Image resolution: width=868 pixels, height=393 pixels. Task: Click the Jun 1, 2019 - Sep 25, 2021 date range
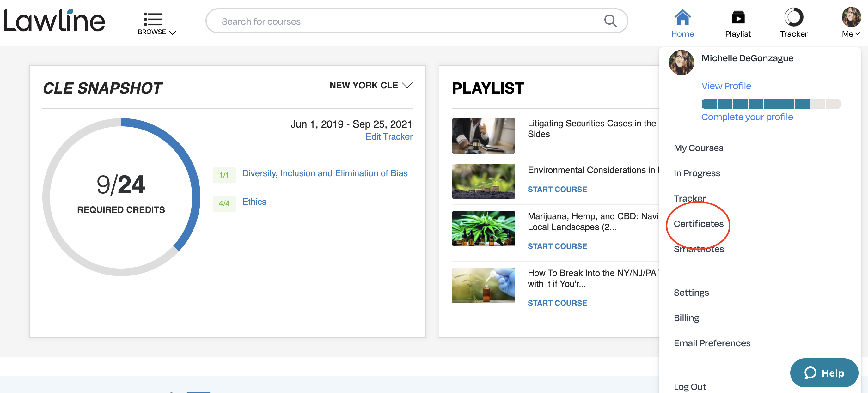point(351,124)
